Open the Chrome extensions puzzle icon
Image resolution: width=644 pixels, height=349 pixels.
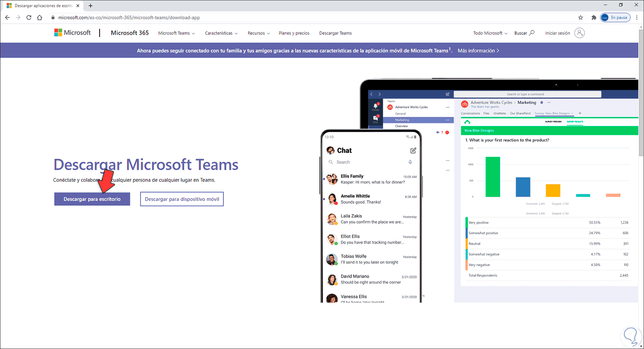[594, 18]
